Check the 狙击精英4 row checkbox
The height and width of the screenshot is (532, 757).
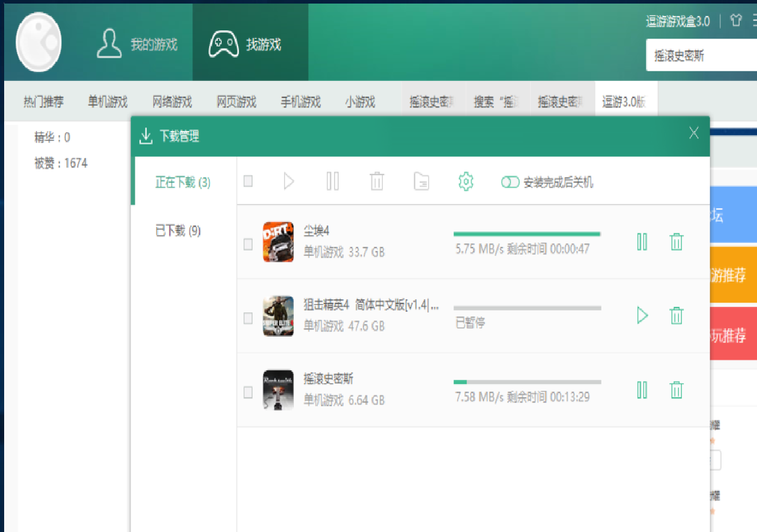[248, 318]
